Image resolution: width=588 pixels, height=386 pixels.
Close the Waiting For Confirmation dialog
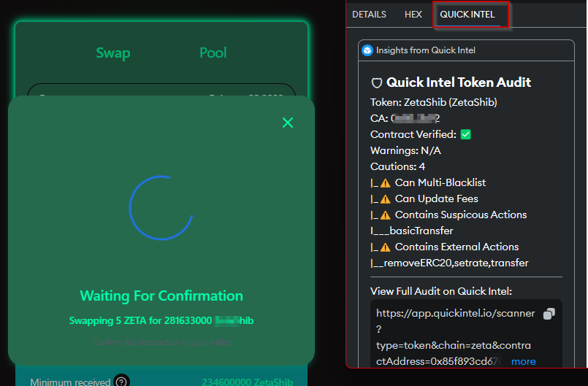click(x=288, y=123)
